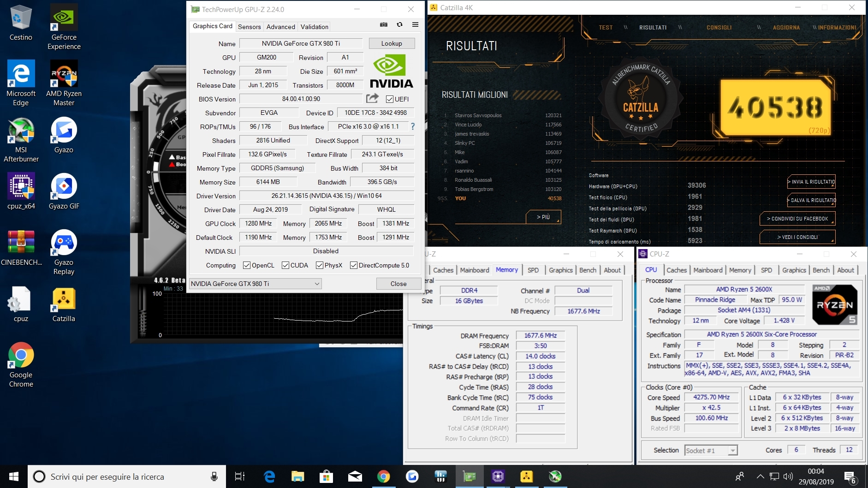Screen dimensions: 868x488
Task: Click SALVA IL RISULTATO in Catzilla
Action: (811, 200)
